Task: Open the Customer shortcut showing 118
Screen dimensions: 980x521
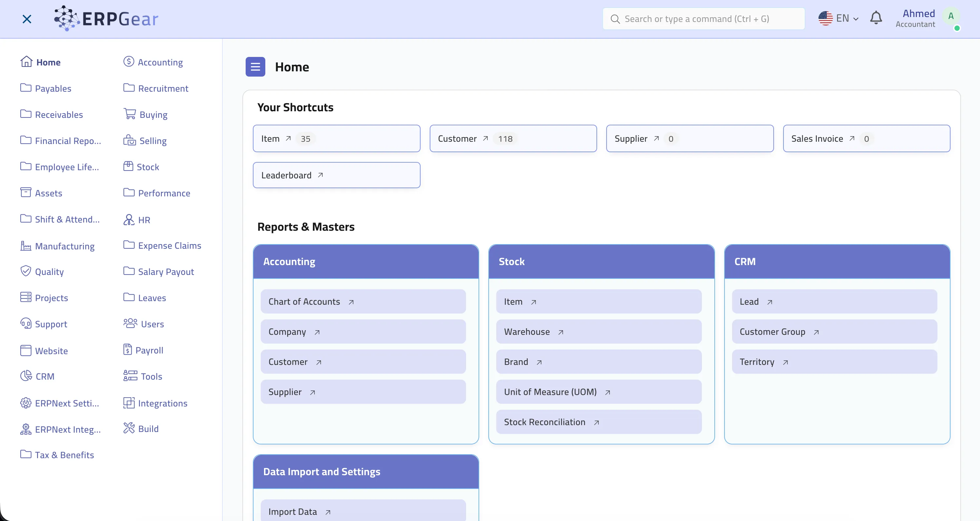Action: pos(513,139)
